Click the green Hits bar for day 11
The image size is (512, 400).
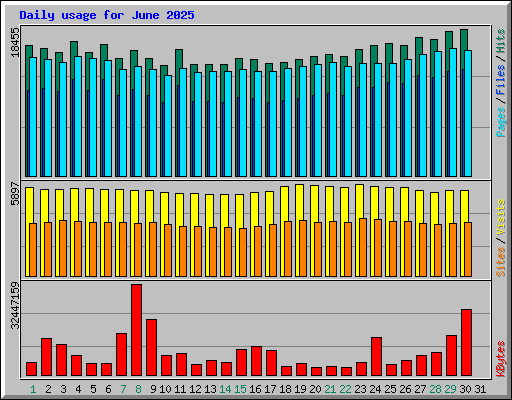(x=179, y=59)
